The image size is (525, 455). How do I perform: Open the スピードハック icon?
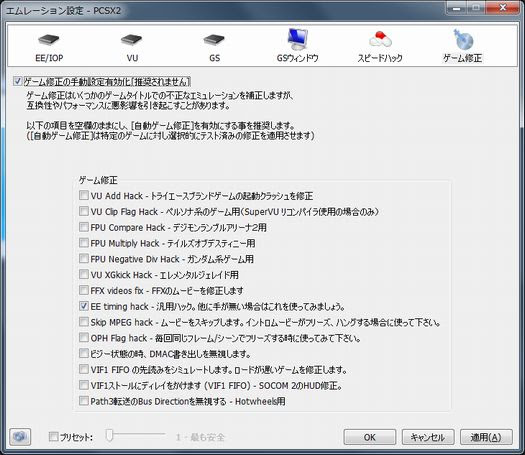[380, 39]
